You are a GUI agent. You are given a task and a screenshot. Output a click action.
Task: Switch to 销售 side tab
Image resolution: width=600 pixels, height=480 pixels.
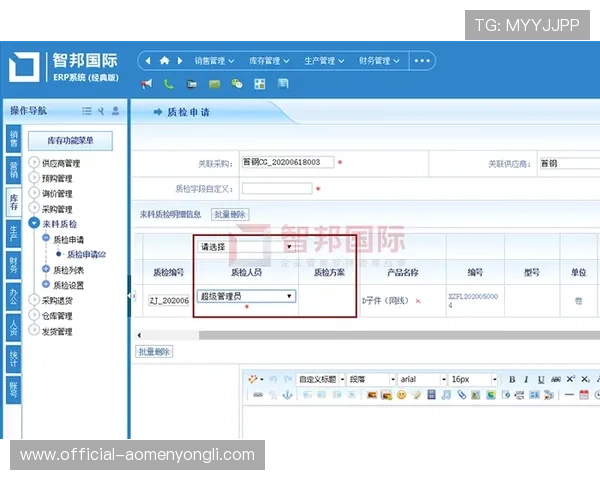pos(13,139)
